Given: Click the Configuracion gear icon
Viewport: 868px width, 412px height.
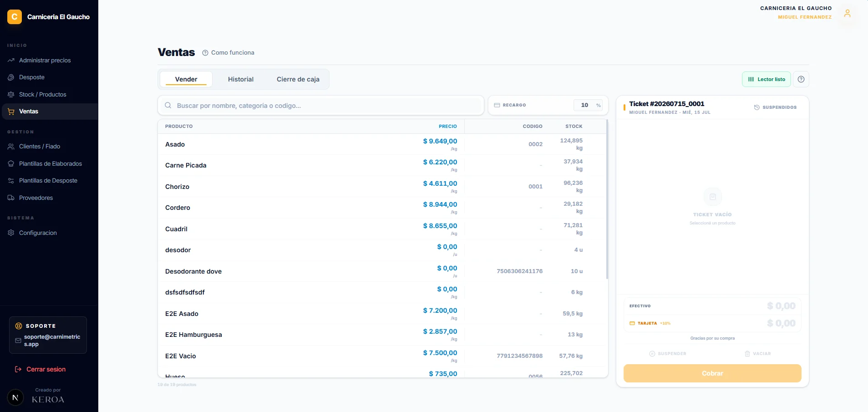Looking at the screenshot, I should [11, 233].
